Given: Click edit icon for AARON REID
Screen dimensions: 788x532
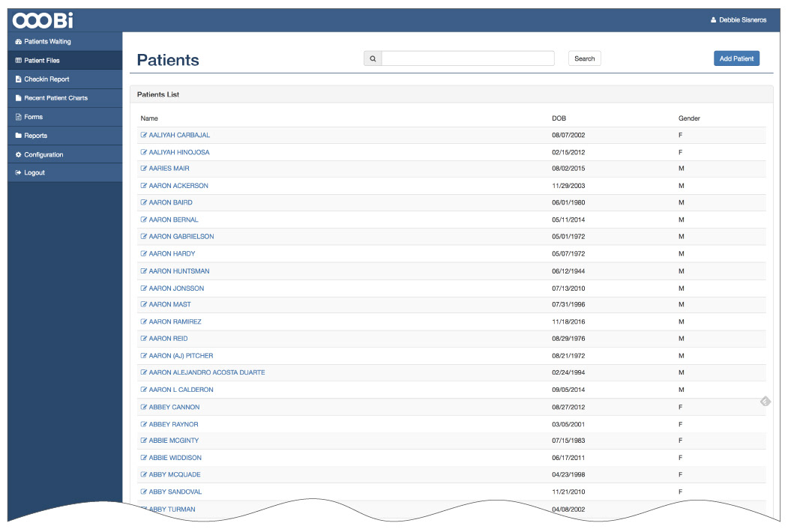Looking at the screenshot, I should (x=144, y=339).
